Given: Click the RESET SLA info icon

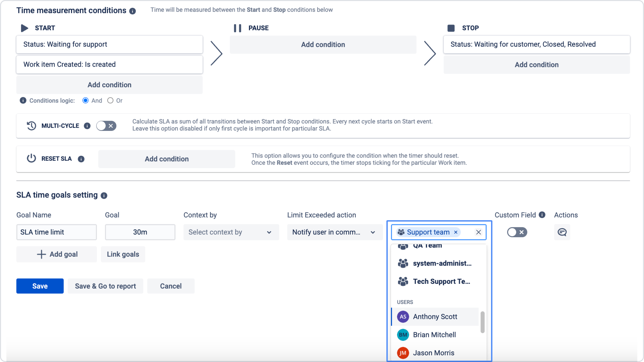Looking at the screenshot, I should [81, 159].
